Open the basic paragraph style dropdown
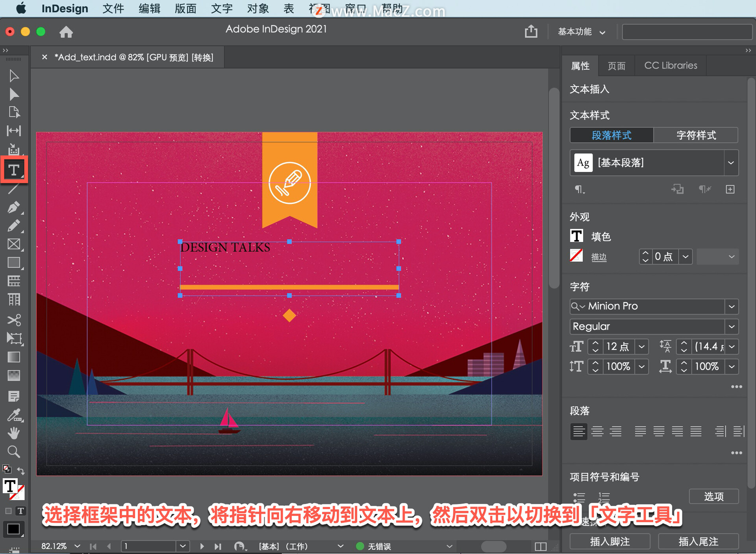The image size is (756, 554). (x=731, y=163)
